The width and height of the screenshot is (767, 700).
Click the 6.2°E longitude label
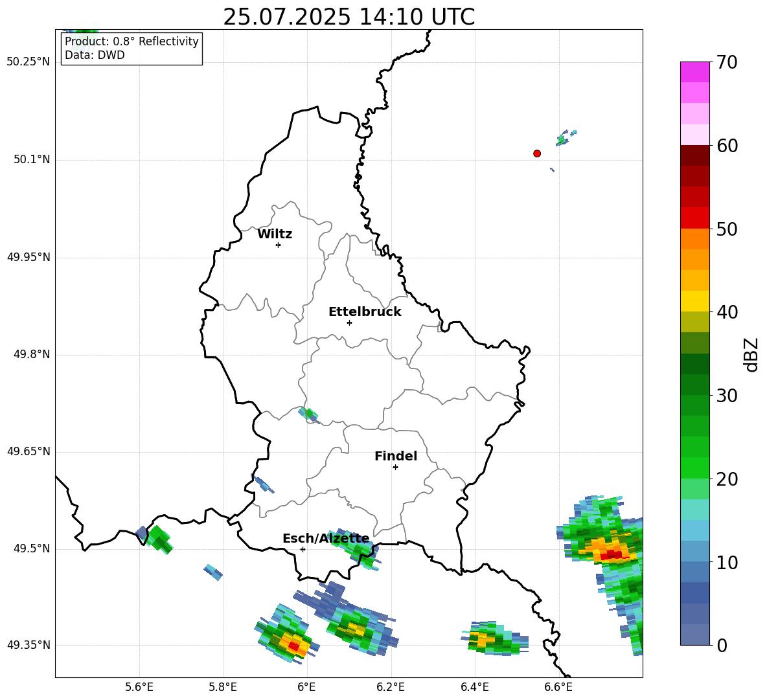(391, 688)
